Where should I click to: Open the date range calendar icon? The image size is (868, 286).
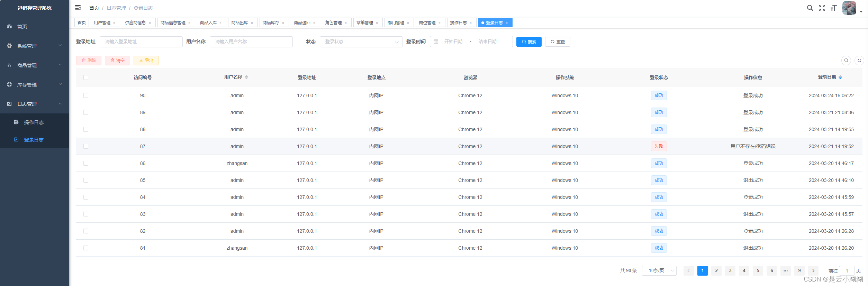pyautogui.click(x=436, y=41)
